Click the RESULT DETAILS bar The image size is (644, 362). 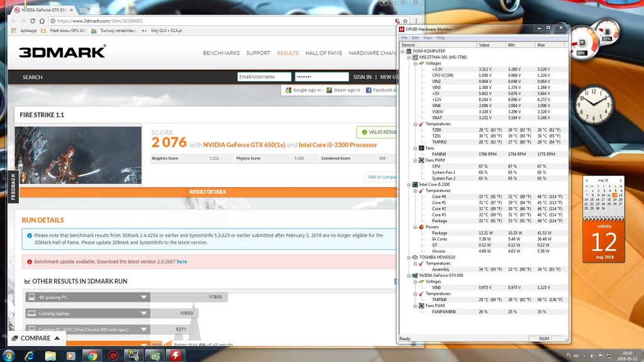point(208,192)
